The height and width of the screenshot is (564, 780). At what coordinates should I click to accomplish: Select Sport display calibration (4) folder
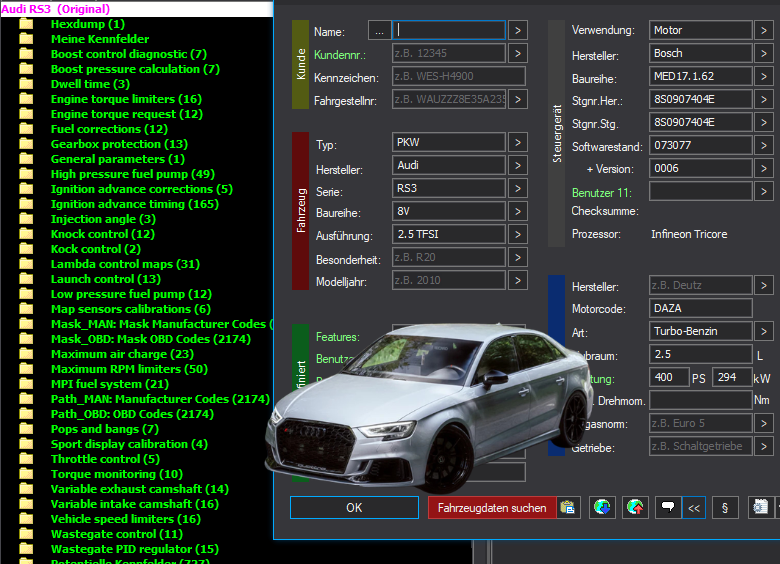(129, 444)
